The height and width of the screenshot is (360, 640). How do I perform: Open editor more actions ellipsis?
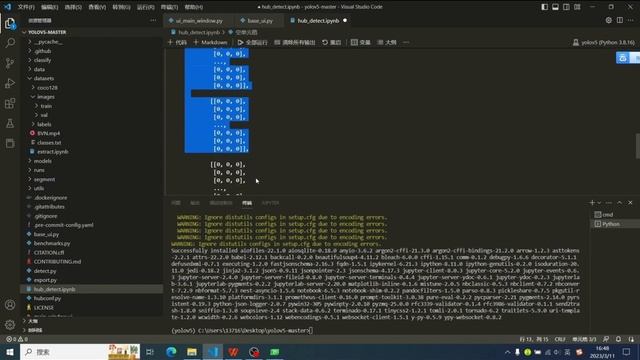click(631, 20)
